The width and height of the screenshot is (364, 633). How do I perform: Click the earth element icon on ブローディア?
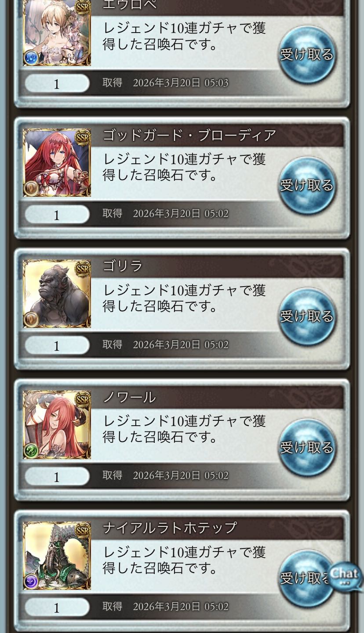(x=31, y=189)
